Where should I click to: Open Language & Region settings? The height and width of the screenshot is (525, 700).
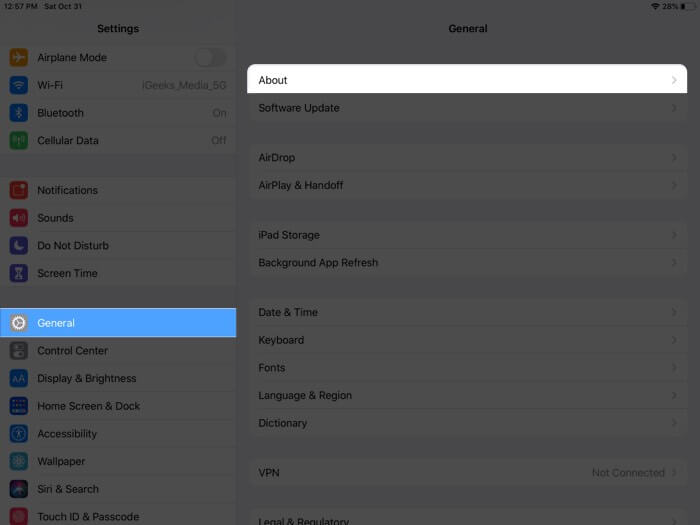[x=467, y=395]
